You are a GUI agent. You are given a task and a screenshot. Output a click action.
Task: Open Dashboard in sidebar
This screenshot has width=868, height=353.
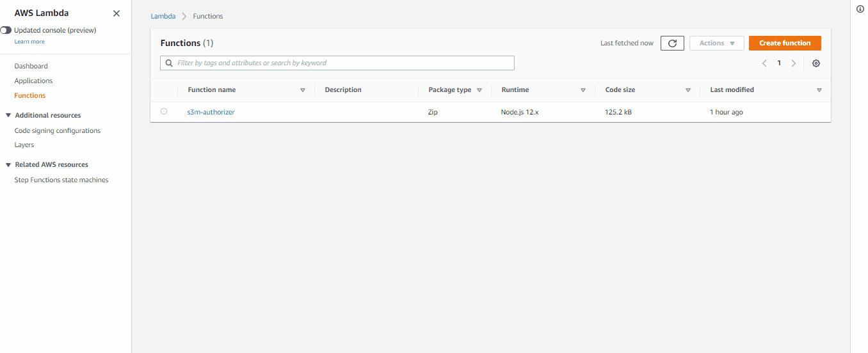pyautogui.click(x=31, y=66)
